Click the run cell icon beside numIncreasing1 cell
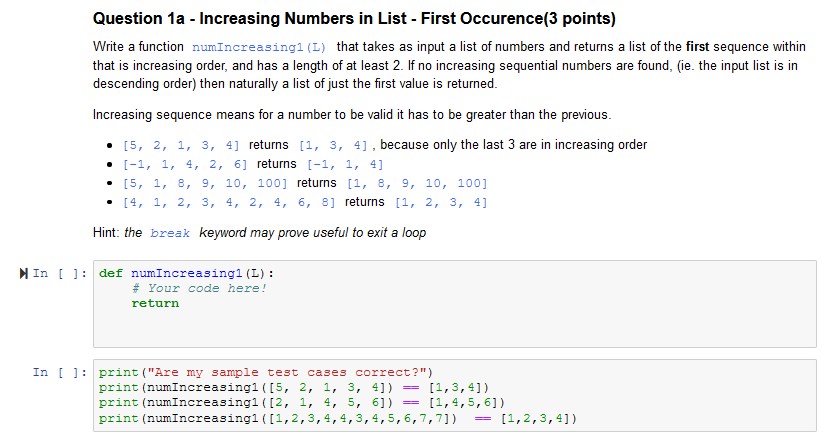Screen dimensions: 827x438 (x=23, y=273)
